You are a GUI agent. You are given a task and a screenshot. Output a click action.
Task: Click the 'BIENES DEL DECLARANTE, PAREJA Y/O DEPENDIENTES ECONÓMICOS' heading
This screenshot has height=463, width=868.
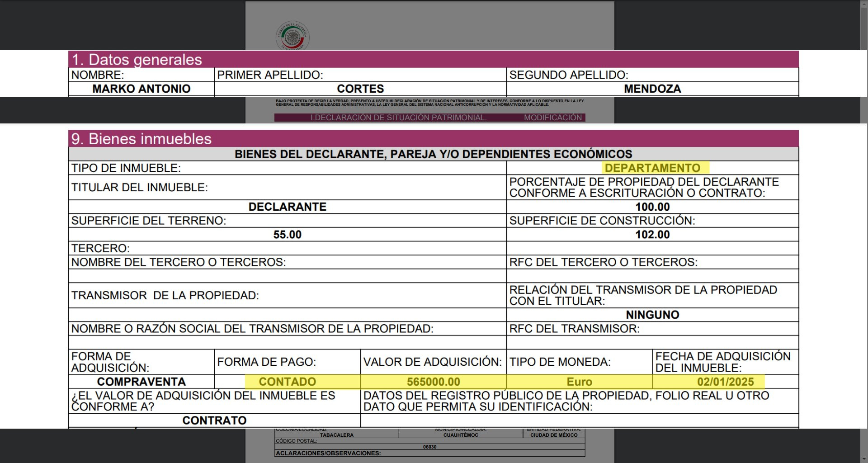[433, 154]
